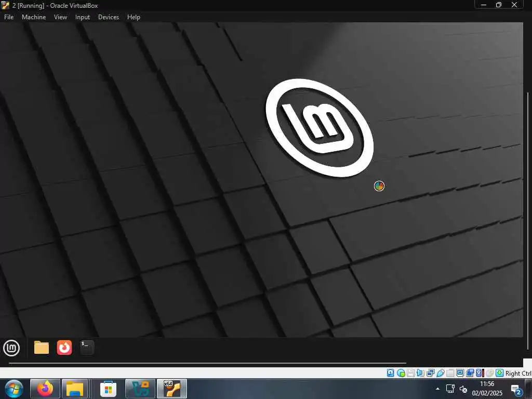This screenshot has width=532, height=399.
Task: Open File Explorer from the Windows taskbar
Action: coord(75,389)
